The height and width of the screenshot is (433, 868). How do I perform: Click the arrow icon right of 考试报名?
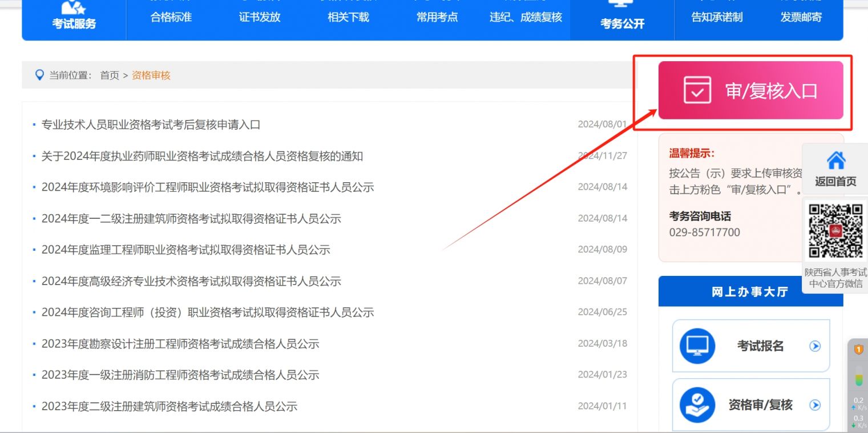coord(815,346)
